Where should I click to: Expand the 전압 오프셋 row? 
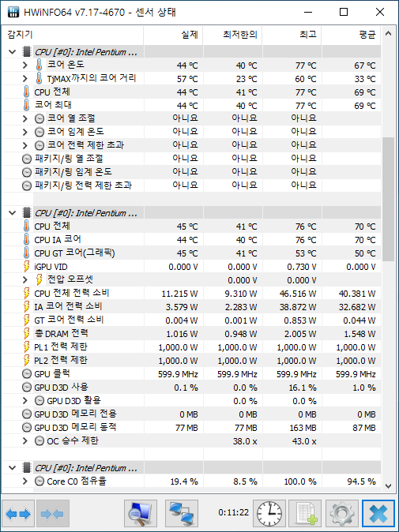tap(24, 280)
